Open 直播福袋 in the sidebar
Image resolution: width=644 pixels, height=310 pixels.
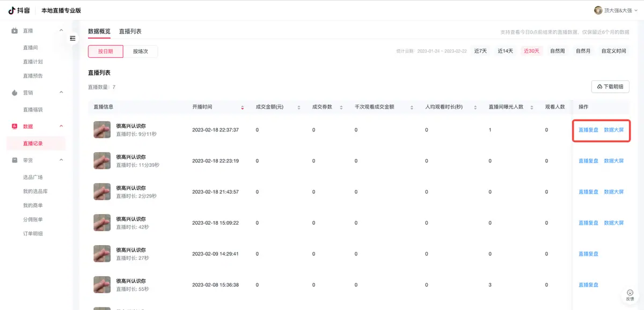point(33,109)
